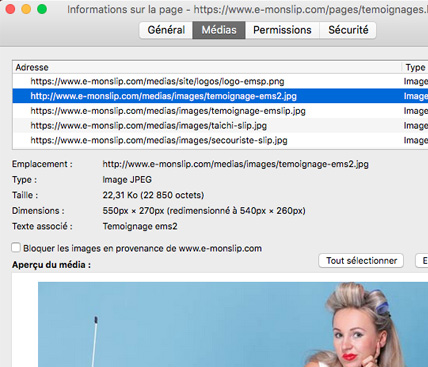Toggle Bloquer les images en provenance checkbox

(x=16, y=248)
